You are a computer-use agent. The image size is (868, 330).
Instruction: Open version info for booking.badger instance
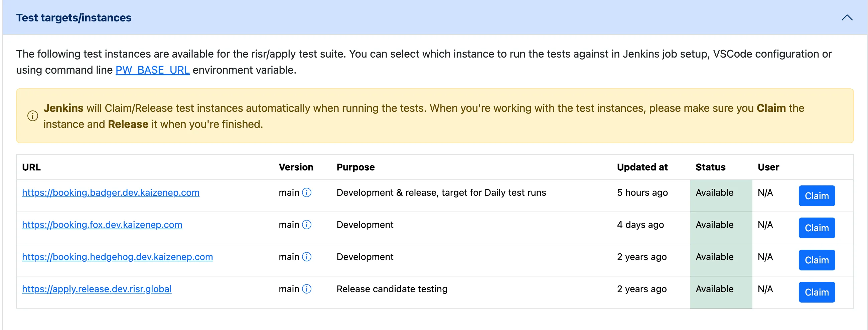tap(306, 192)
